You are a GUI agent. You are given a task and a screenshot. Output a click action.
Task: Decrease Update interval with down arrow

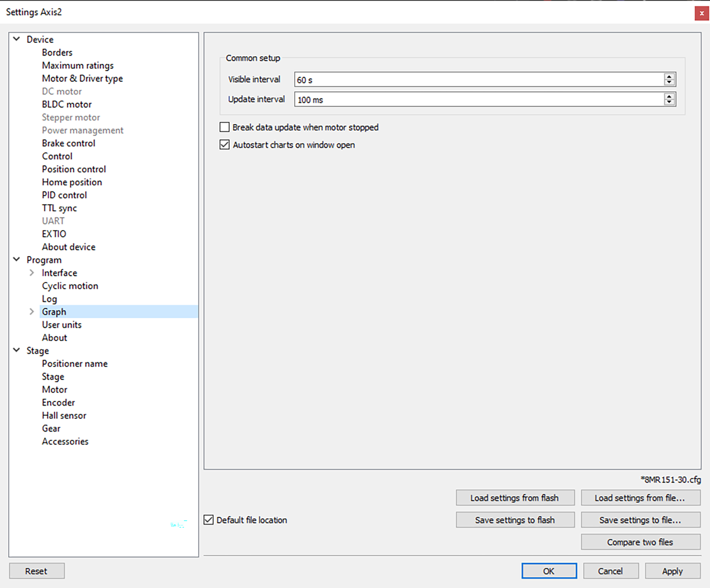(x=669, y=102)
